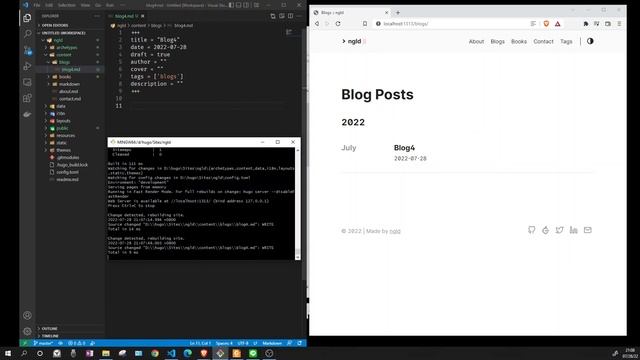Toggle reader mode icon in Brave address bar

(x=533, y=24)
